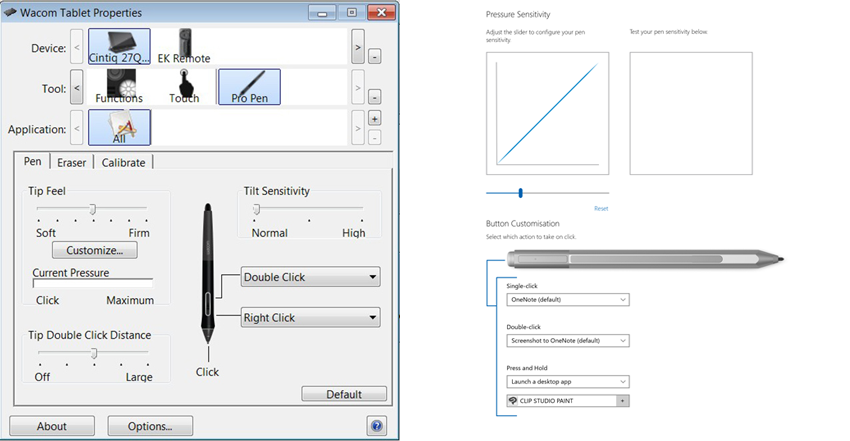Remove device with minus button

pos(374,56)
